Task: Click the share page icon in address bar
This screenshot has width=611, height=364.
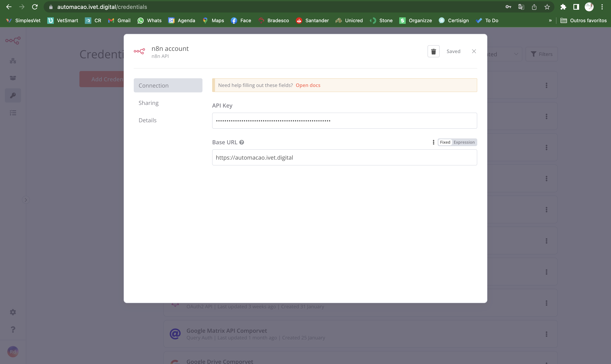Action: pos(534,7)
